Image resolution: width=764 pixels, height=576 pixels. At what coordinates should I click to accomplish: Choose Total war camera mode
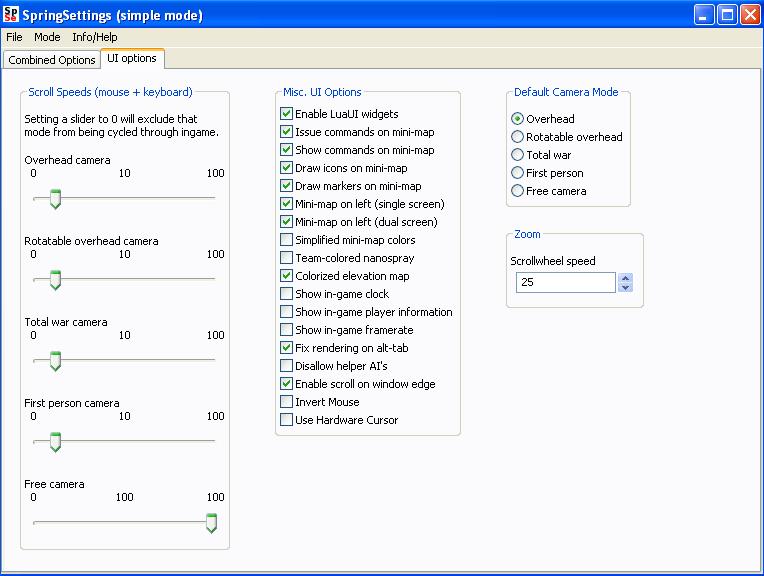click(x=517, y=155)
